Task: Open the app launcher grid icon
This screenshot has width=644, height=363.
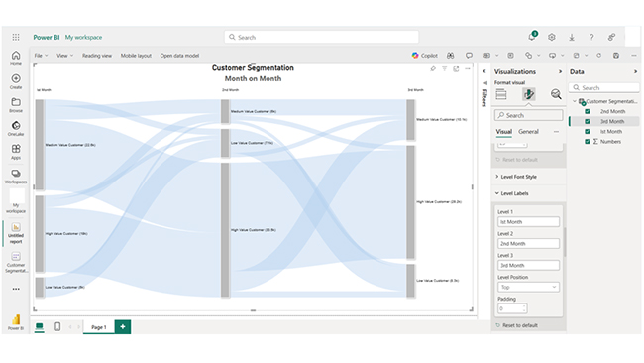Action: click(x=16, y=37)
